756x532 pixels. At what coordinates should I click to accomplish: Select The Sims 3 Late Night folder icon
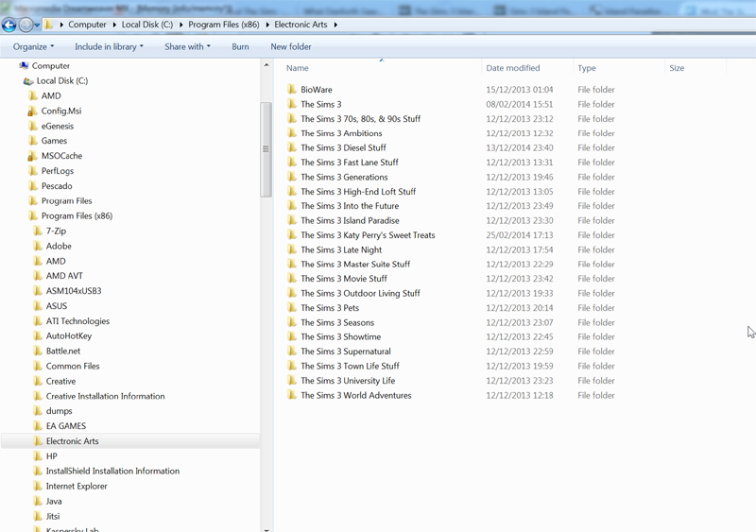(291, 249)
